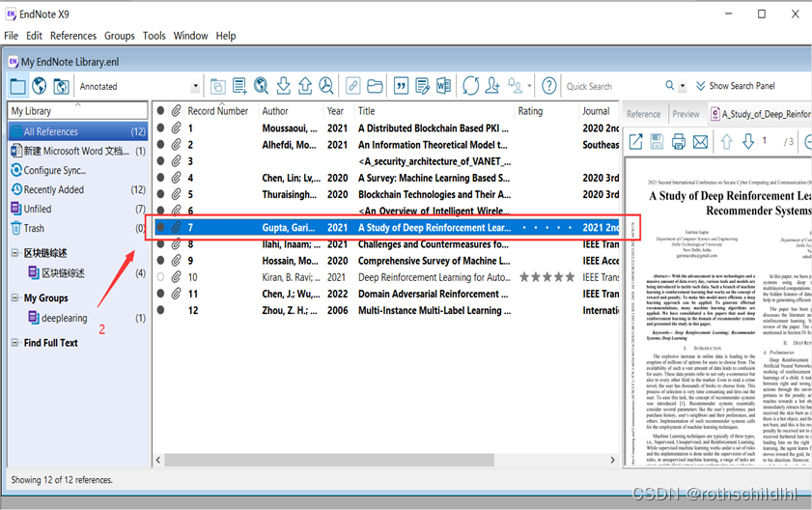This screenshot has height=510, width=812.
Task: Click the New Reference toolbar icon
Action: [239, 87]
